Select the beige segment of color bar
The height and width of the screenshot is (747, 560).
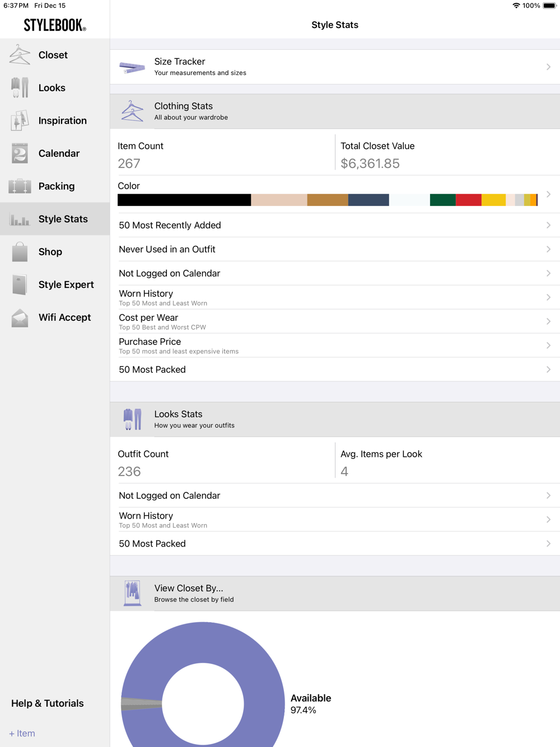click(x=279, y=200)
